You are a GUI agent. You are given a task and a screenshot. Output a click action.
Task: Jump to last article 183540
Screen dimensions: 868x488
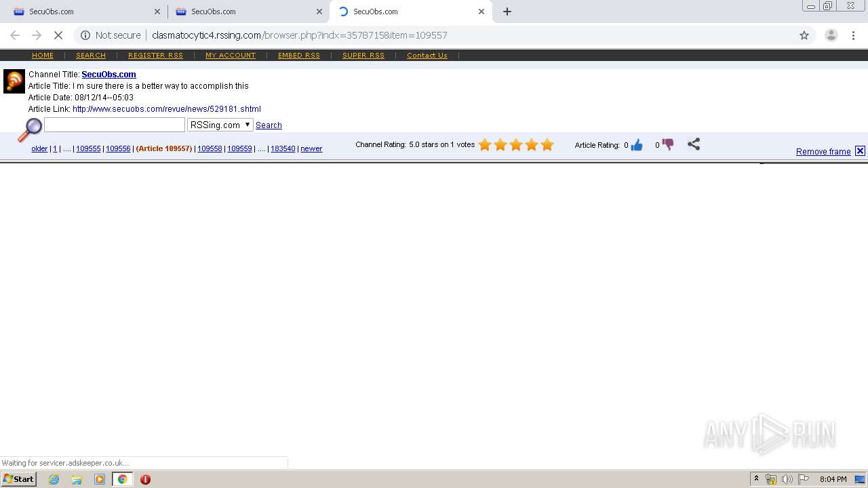pyautogui.click(x=283, y=148)
